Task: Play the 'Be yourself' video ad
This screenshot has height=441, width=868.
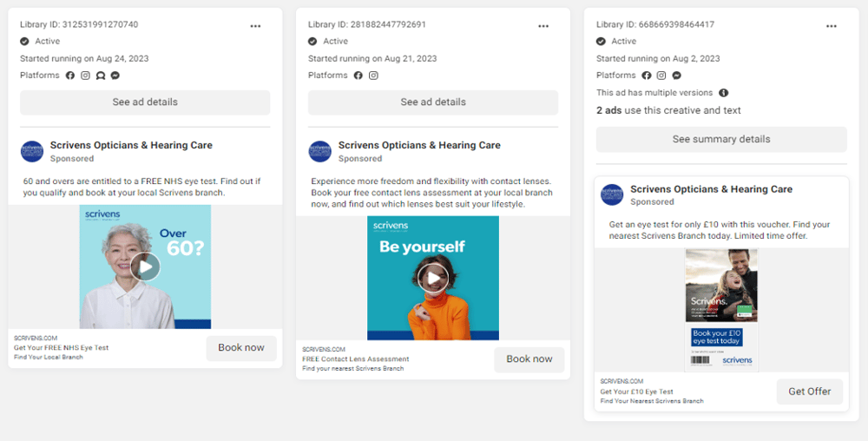Action: [433, 278]
